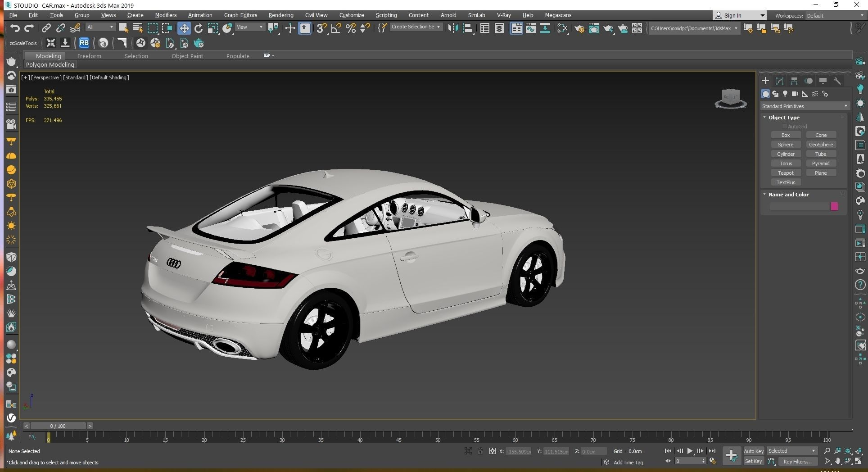This screenshot has height=472, width=868.
Task: Click the object name input field
Action: [800, 206]
